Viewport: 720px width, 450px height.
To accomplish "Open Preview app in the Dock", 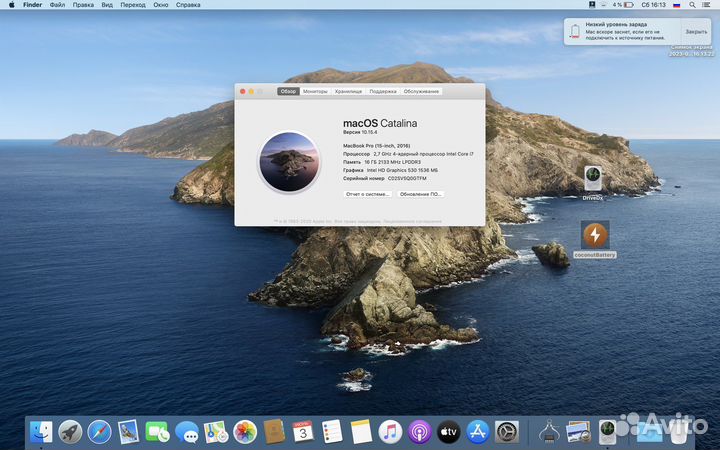I will coord(578,432).
